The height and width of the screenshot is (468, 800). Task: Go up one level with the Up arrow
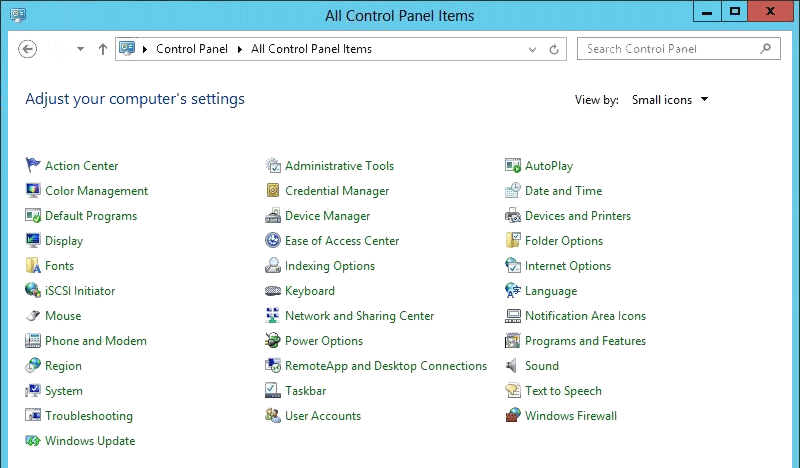[103, 49]
